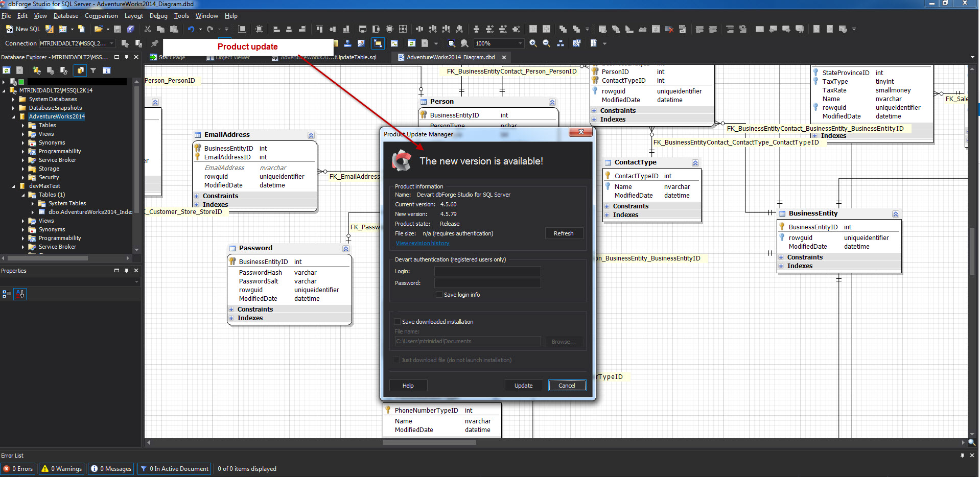The height and width of the screenshot is (477, 980).
Task: Expand Constraints in the EmailAddress table
Action: 197,196
